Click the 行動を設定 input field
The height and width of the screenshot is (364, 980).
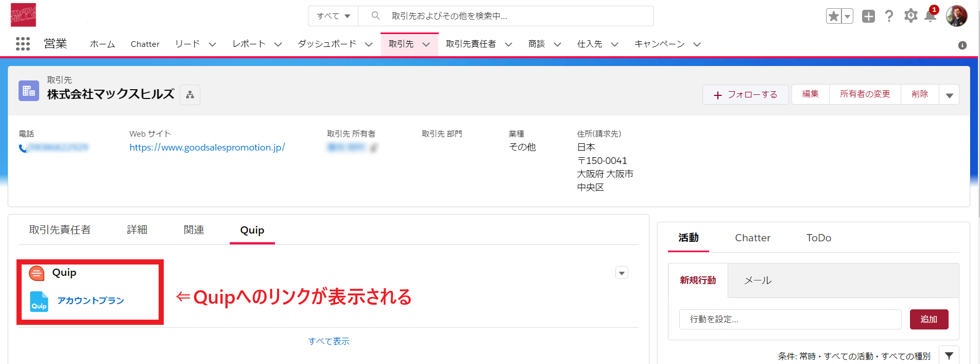click(x=790, y=319)
